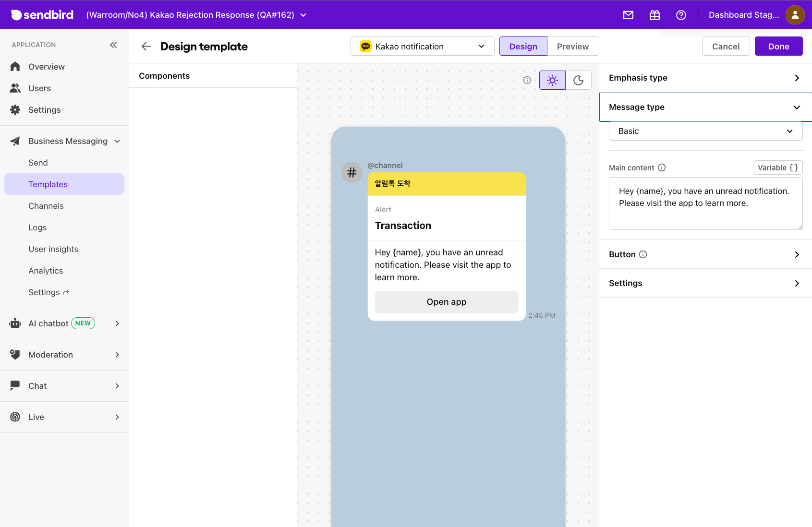Click the Kakao Talk icon in dropdown
The image size is (812, 527).
click(x=366, y=46)
